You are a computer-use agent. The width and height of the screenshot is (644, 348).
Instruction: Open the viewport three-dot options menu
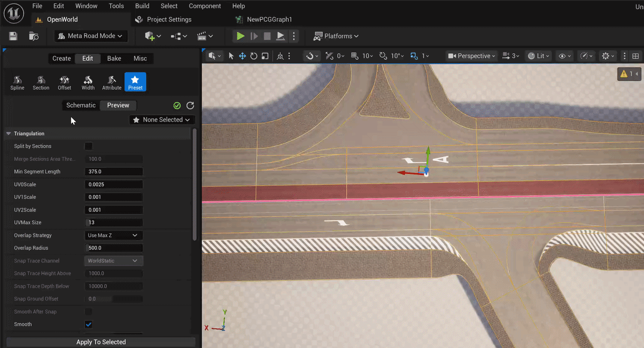[x=624, y=56]
